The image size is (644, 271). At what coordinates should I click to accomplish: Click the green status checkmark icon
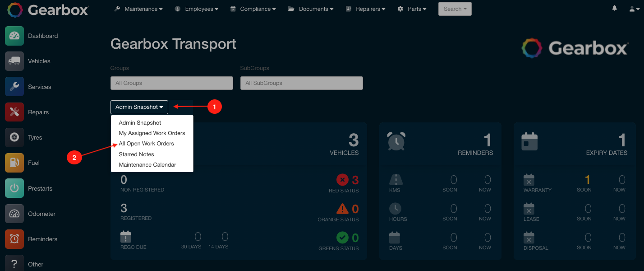pyautogui.click(x=343, y=237)
